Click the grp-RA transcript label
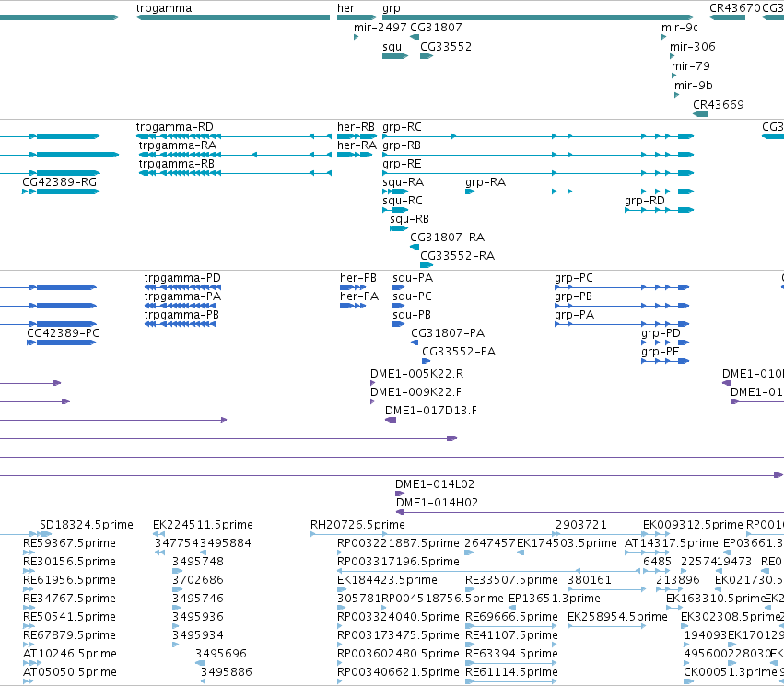 pos(486,182)
